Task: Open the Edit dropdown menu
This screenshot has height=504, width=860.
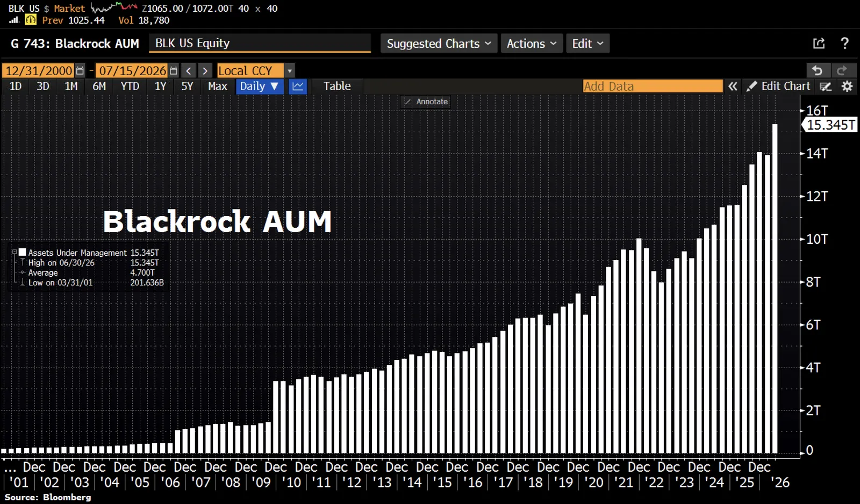Action: pos(587,44)
